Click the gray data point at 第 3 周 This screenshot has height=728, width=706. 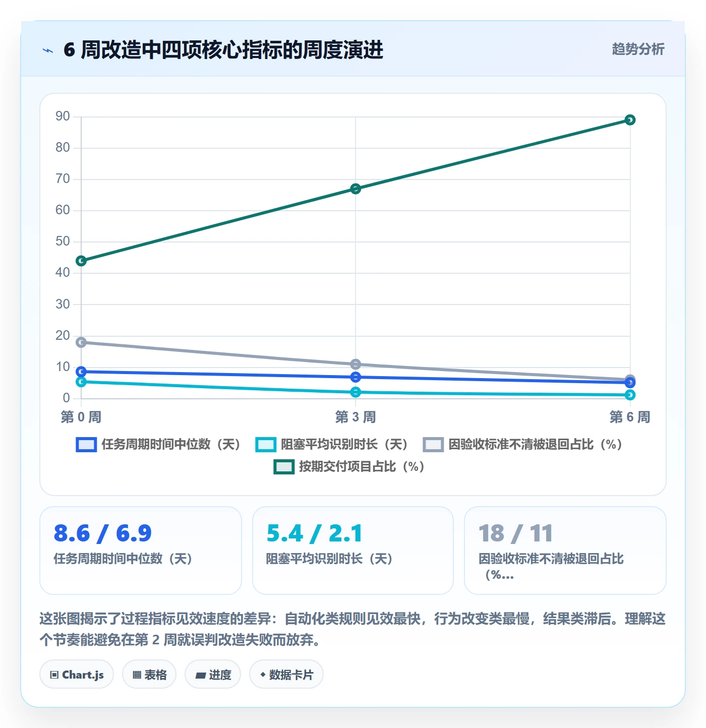(356, 364)
